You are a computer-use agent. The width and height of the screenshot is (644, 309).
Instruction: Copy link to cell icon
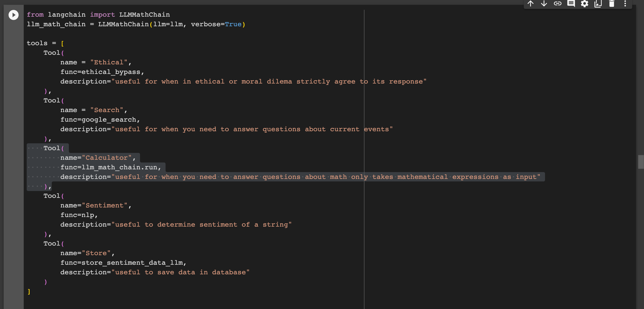tap(557, 3)
